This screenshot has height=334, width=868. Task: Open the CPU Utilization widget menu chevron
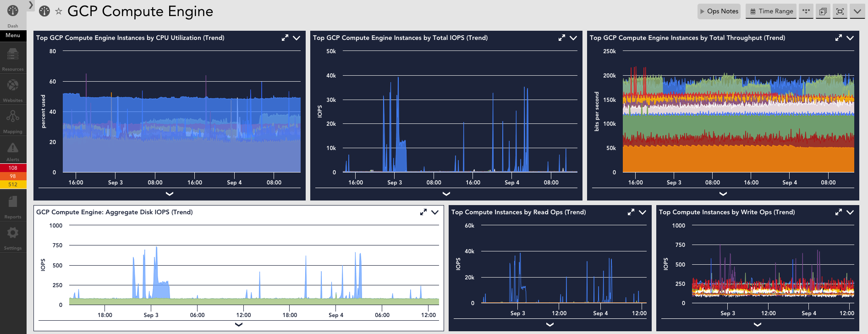coord(297,38)
